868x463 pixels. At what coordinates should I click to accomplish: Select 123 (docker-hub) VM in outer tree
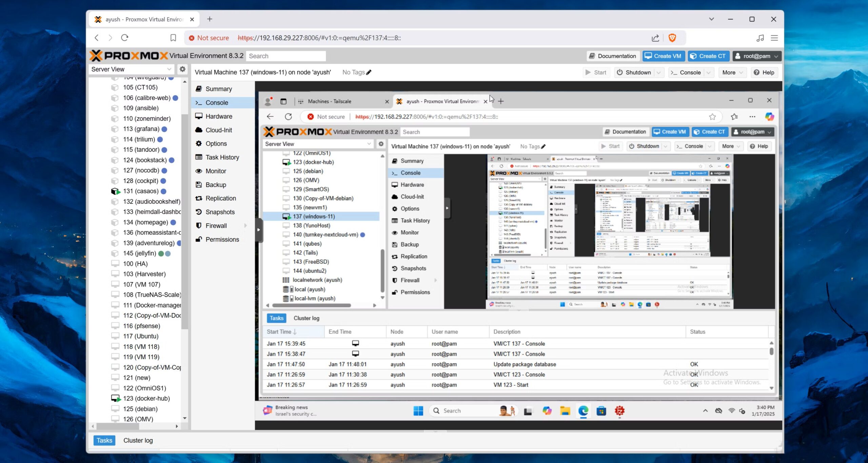pyautogui.click(x=146, y=398)
